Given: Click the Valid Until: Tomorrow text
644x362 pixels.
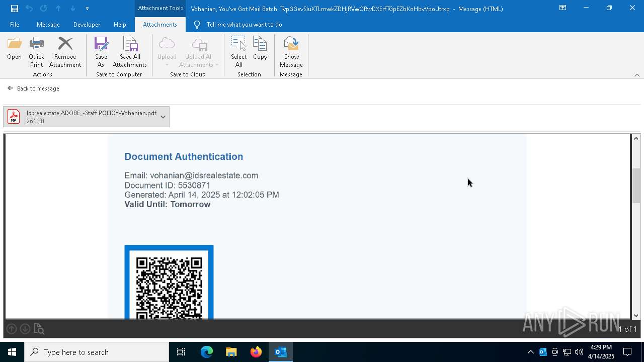Looking at the screenshot, I should [x=168, y=204].
